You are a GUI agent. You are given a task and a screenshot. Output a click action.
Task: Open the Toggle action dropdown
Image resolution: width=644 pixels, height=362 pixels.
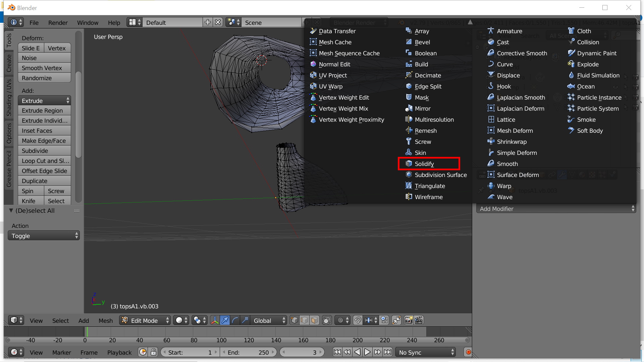click(x=44, y=236)
